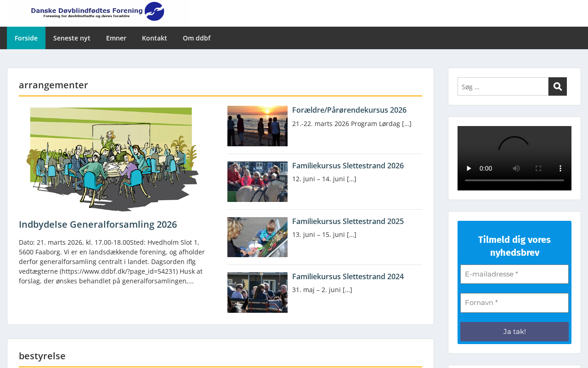The image size is (588, 368).
Task: Click the Fornavn input field
Action: [x=514, y=303]
